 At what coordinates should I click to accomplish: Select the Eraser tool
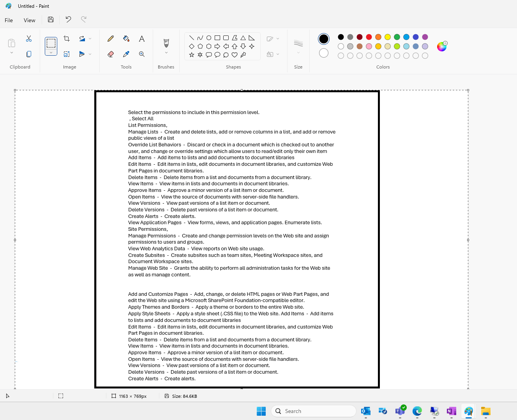(x=111, y=54)
